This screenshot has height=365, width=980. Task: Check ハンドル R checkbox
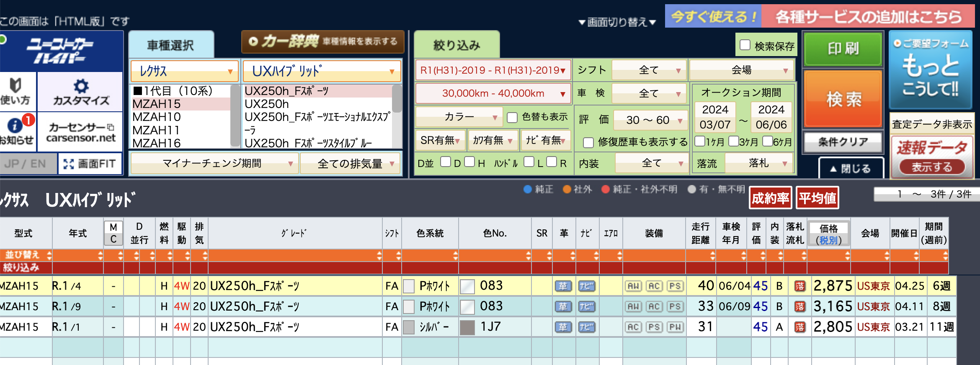click(x=552, y=162)
